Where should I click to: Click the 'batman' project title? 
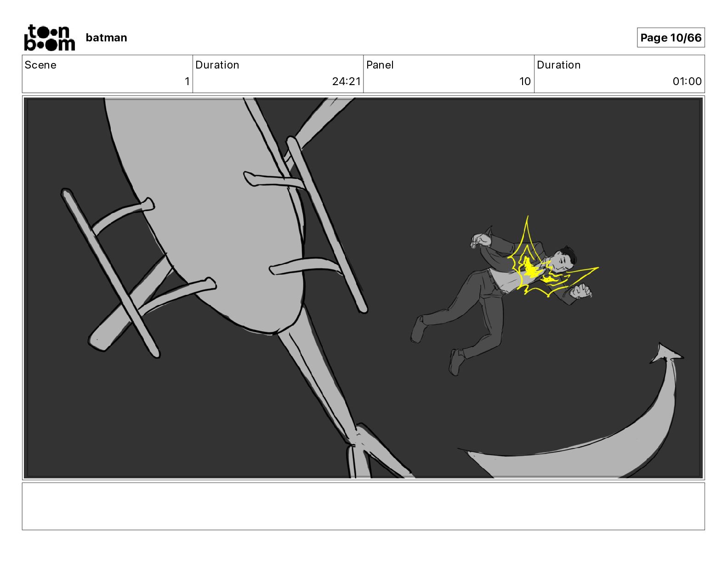point(106,38)
